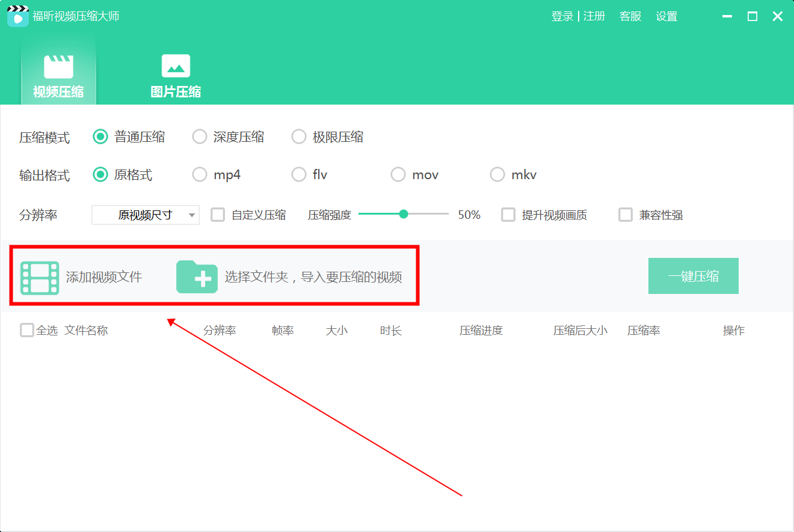The height and width of the screenshot is (532, 794).
Task: Click the 时长 column header
Action: point(391,330)
